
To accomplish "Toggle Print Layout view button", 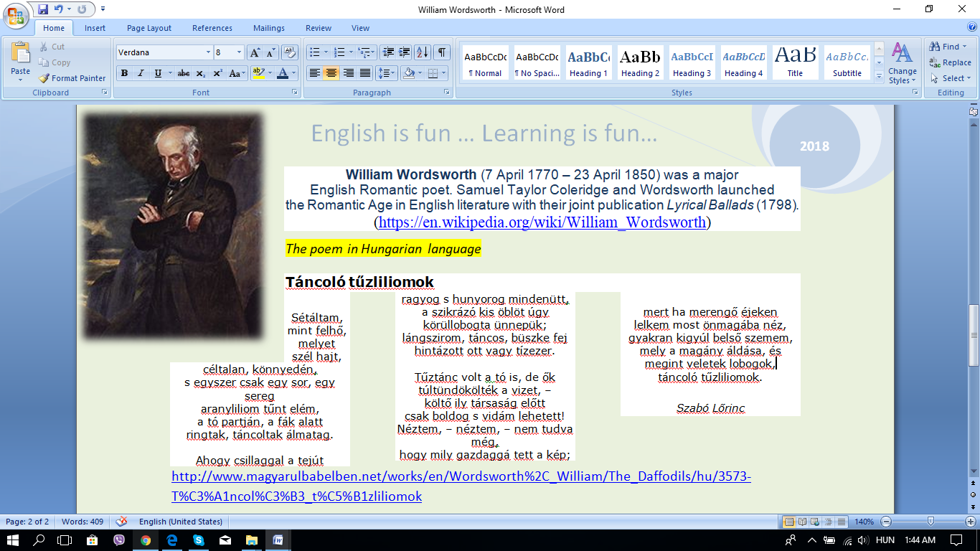I will coord(790,522).
